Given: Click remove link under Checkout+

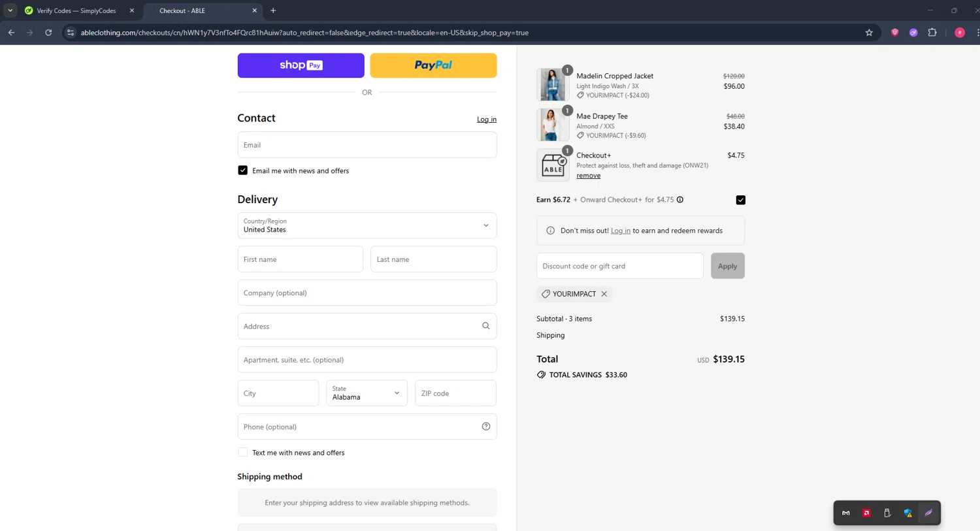Looking at the screenshot, I should coord(589,176).
